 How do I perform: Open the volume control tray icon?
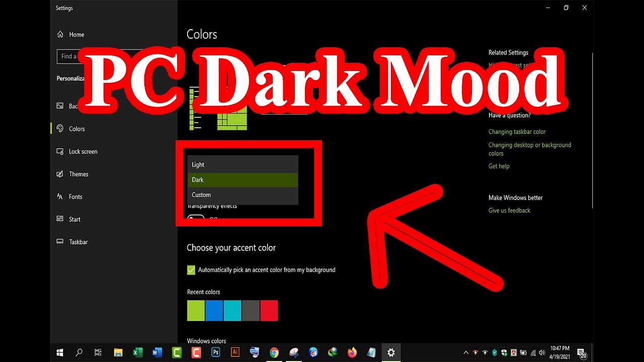pos(542,352)
